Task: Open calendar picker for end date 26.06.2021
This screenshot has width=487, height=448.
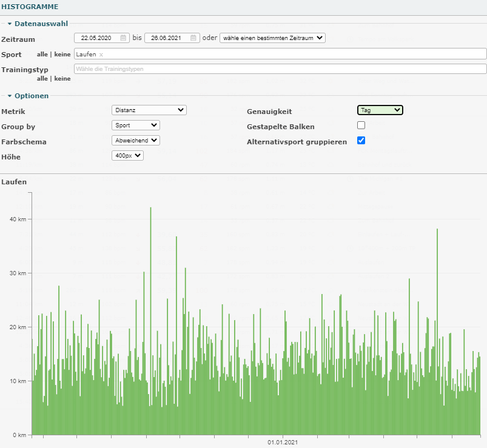Action: (193, 38)
